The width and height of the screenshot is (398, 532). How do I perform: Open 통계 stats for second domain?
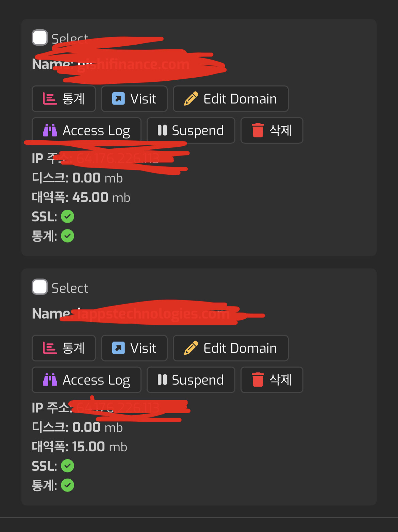click(x=64, y=348)
